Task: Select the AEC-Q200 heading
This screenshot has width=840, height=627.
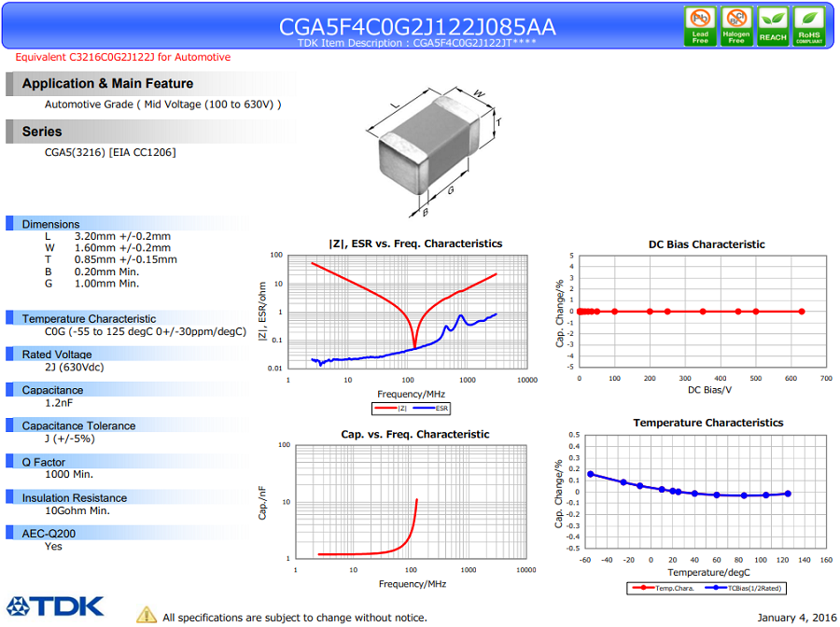Action: coord(49,534)
